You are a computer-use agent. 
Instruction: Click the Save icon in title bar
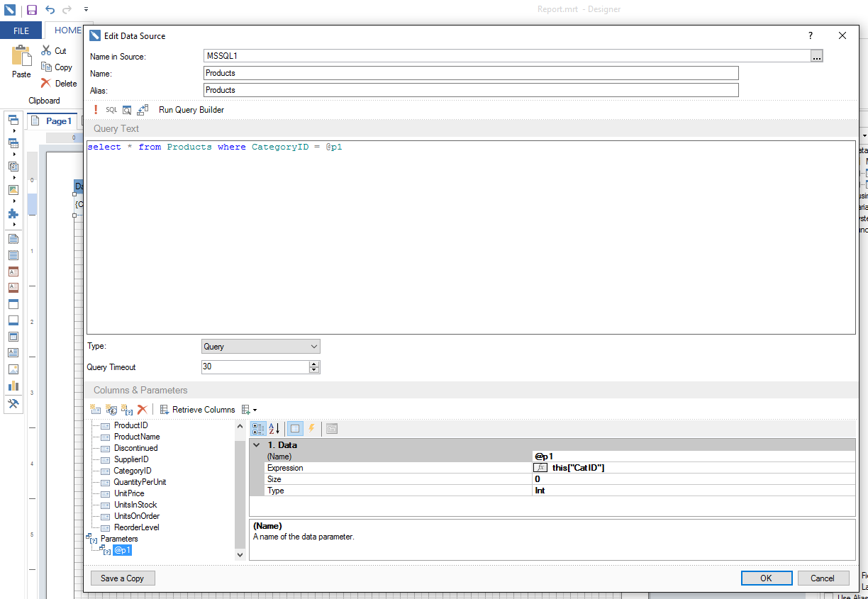click(x=32, y=10)
